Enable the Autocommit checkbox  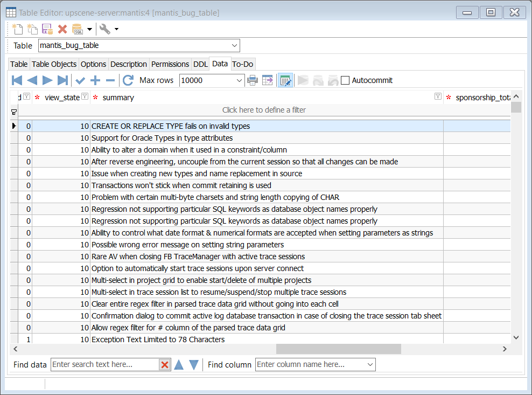(346, 80)
